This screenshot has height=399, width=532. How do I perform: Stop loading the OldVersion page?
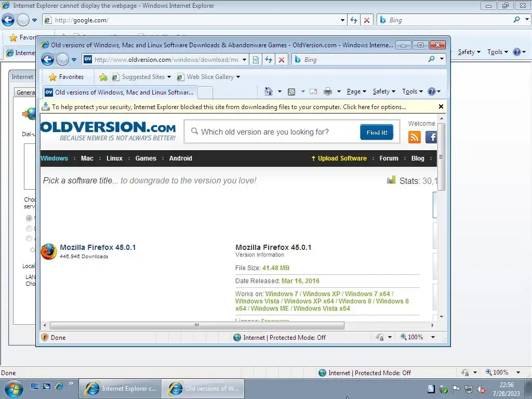pos(281,60)
